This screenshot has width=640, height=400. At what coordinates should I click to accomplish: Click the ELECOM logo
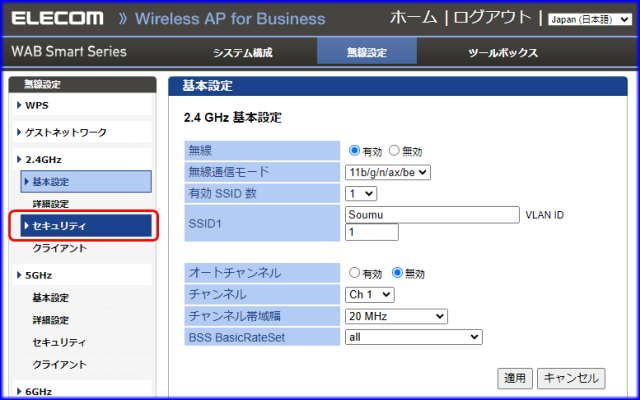click(x=58, y=18)
